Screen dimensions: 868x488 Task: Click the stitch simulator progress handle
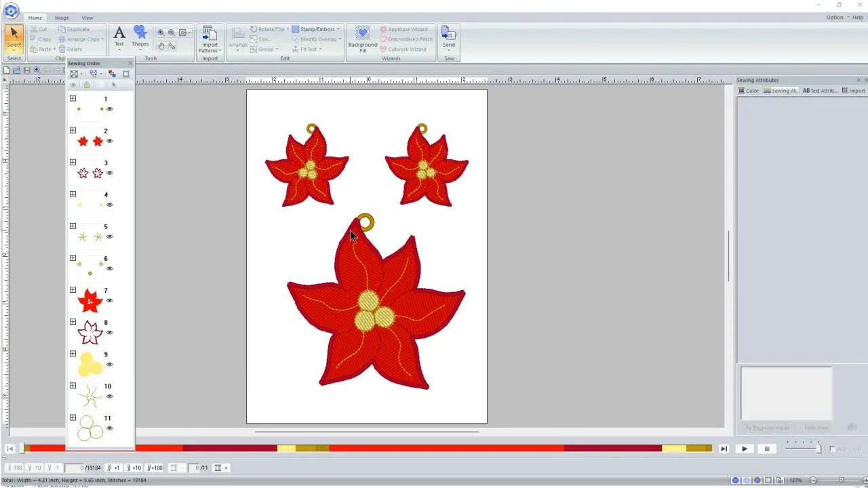pyautogui.click(x=22, y=448)
